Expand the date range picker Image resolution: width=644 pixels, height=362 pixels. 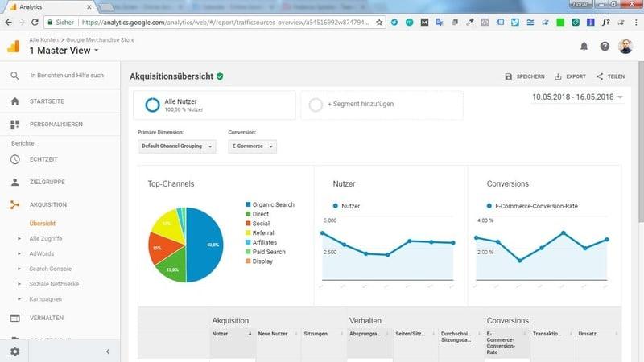(579, 97)
